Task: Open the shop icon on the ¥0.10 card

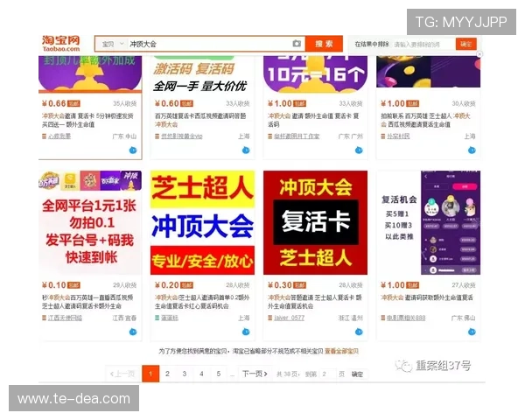Action: tap(44, 318)
